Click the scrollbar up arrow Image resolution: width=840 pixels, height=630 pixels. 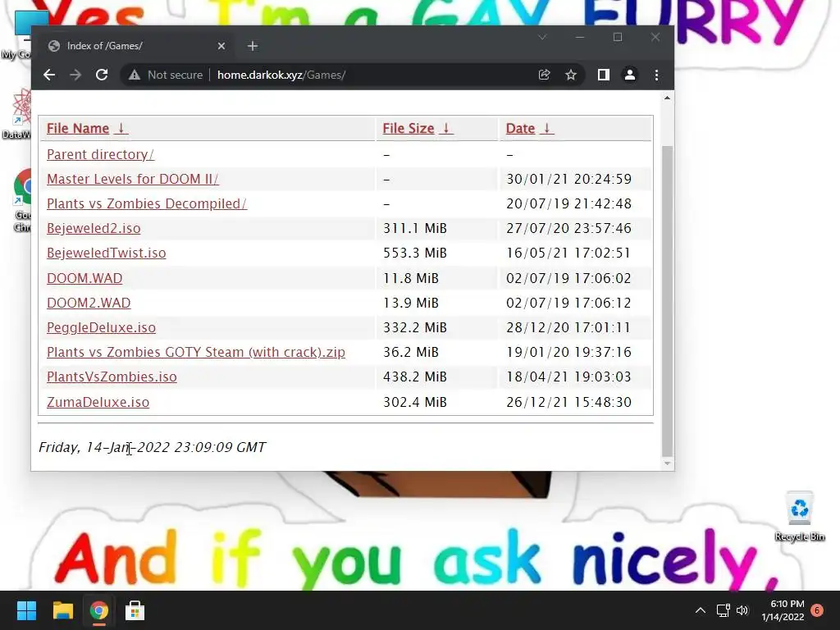tap(667, 98)
